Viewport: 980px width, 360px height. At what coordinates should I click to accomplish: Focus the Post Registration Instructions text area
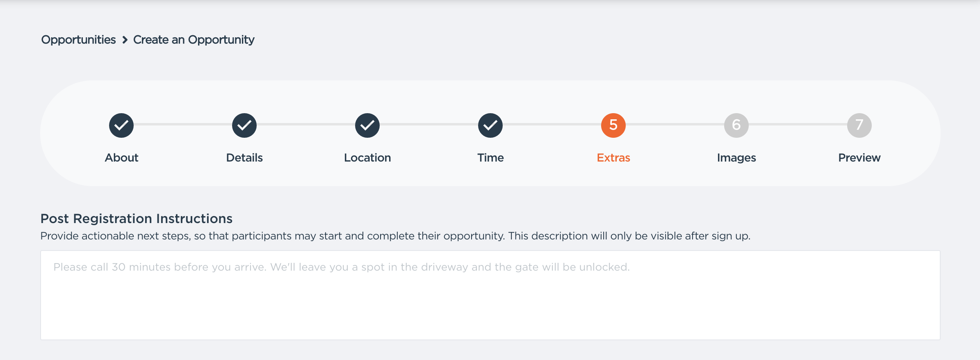coord(490,295)
